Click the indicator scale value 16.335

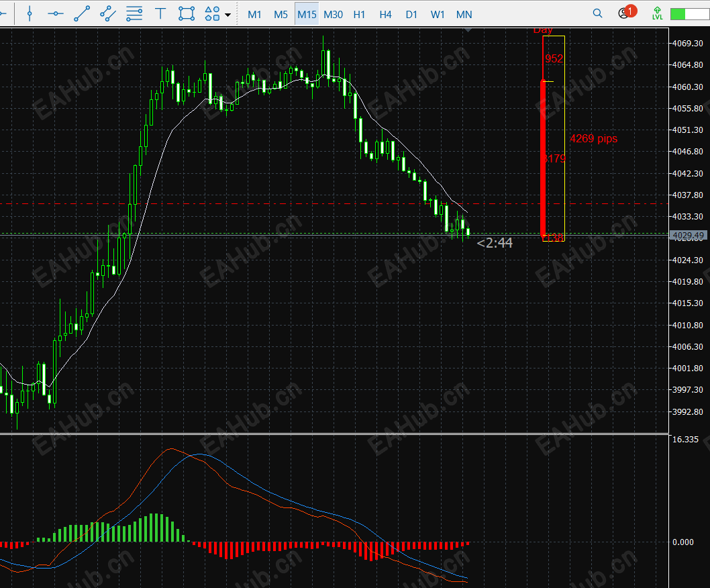coord(686,440)
